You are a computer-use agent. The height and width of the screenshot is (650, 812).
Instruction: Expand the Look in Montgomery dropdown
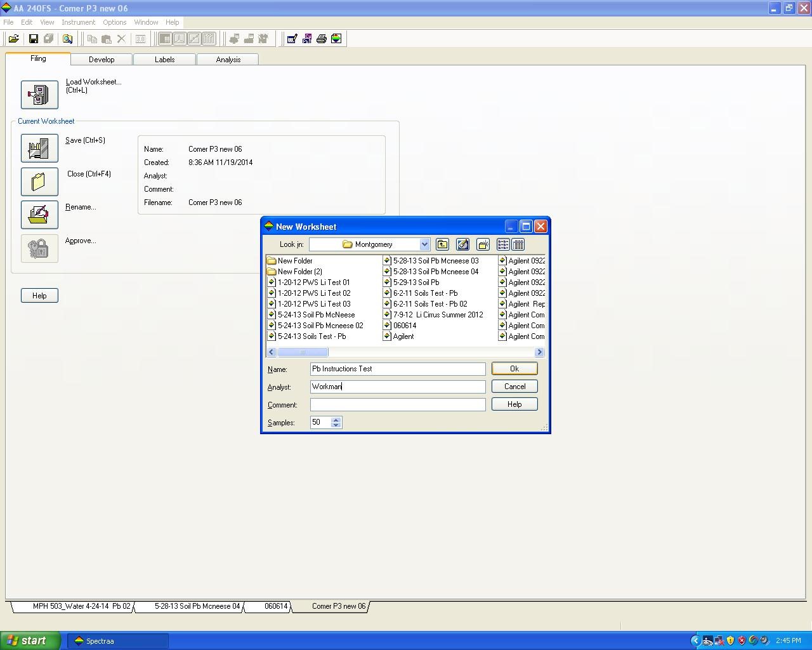point(424,244)
